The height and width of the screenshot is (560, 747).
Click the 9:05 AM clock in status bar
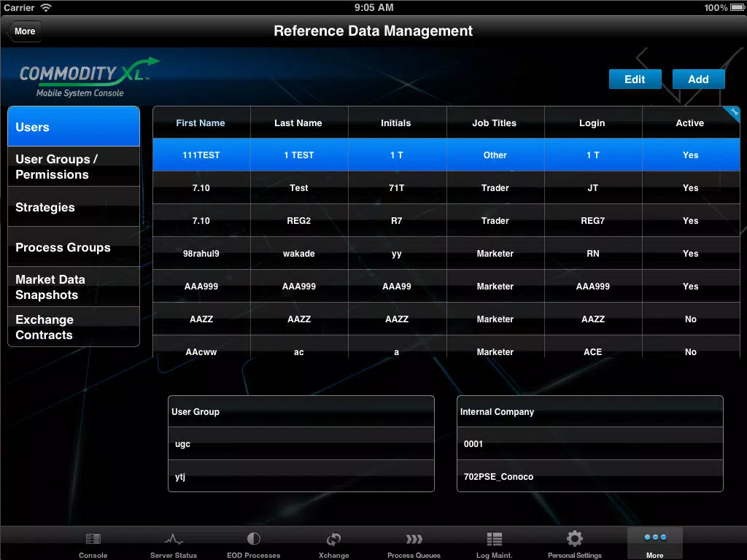click(373, 7)
